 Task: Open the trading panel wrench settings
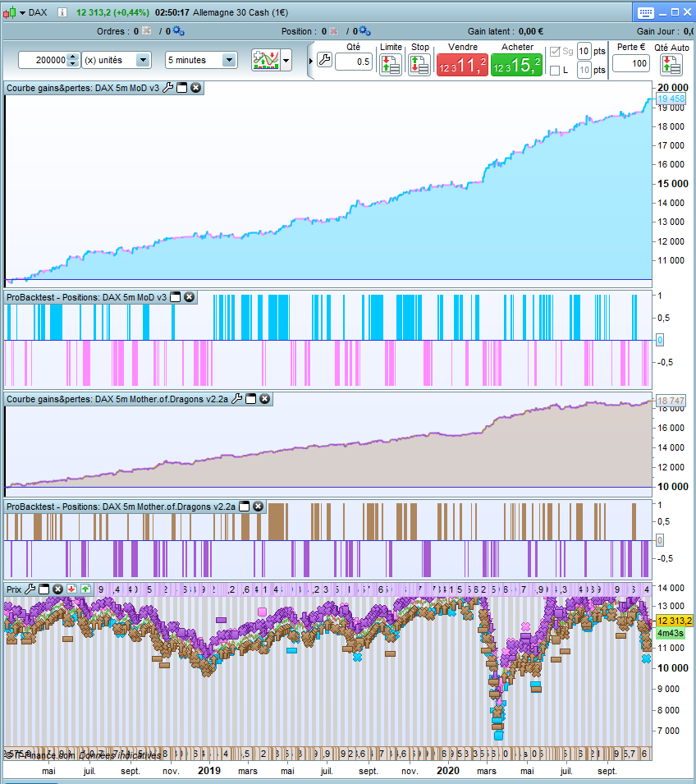tap(324, 61)
